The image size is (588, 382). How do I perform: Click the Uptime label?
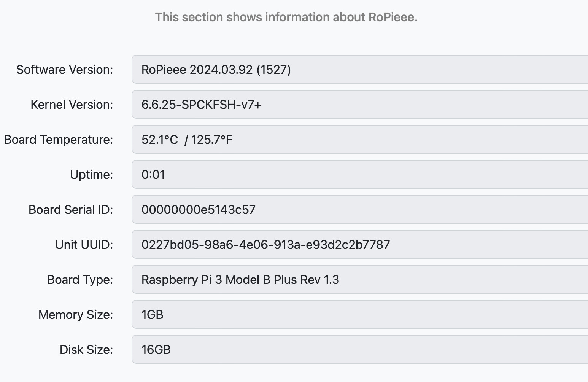tap(92, 175)
